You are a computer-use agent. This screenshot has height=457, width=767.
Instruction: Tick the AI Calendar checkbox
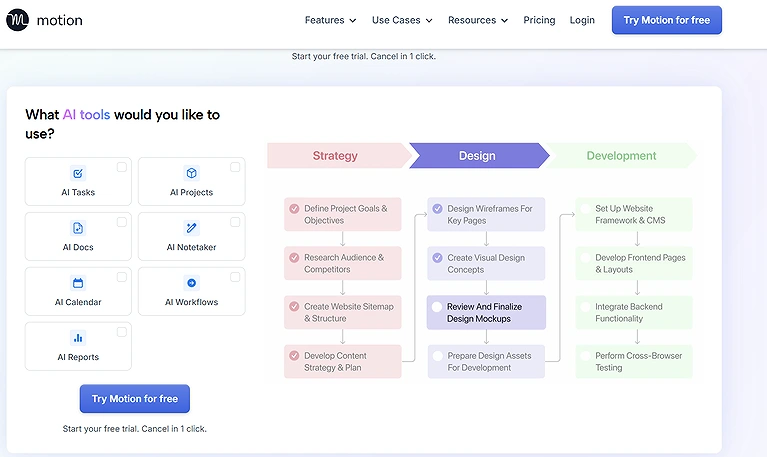pyautogui.click(x=122, y=277)
